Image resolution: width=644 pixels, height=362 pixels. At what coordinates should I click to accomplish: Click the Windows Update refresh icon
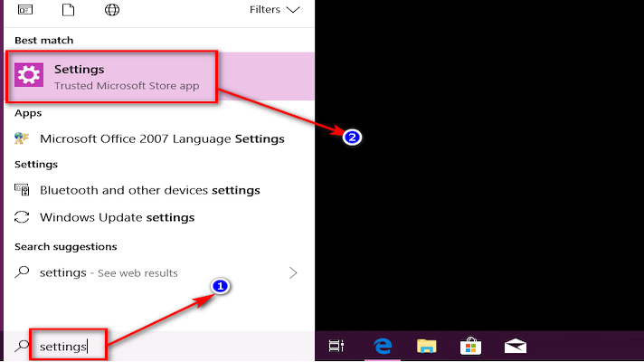tap(22, 217)
